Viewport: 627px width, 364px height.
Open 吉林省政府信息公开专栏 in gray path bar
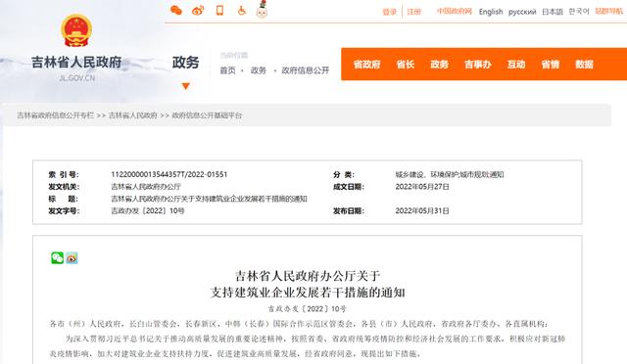click(x=55, y=115)
